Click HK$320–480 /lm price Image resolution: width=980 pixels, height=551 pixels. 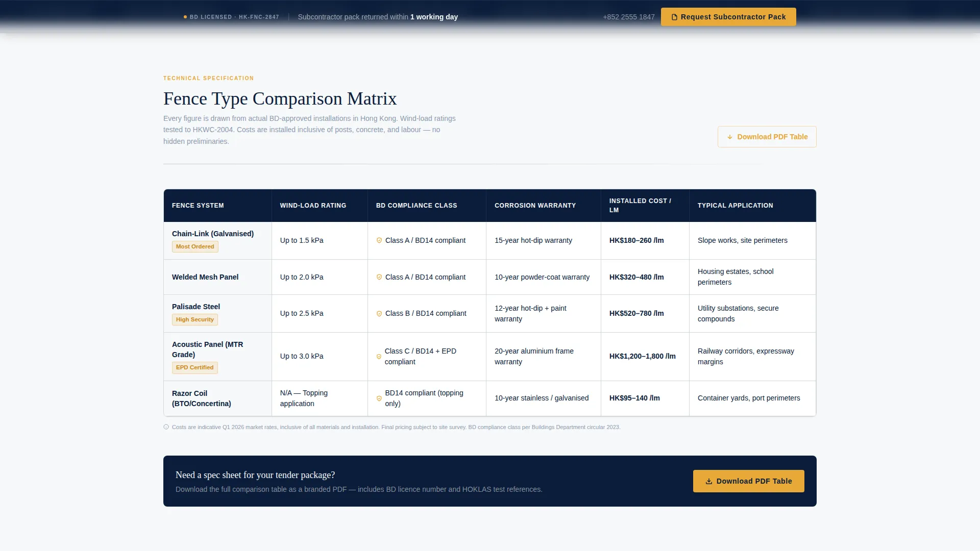(x=636, y=277)
